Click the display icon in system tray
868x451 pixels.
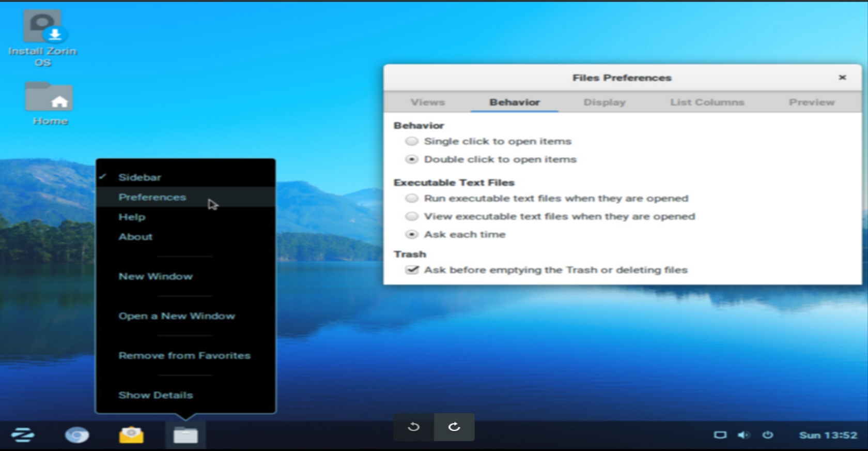click(720, 435)
